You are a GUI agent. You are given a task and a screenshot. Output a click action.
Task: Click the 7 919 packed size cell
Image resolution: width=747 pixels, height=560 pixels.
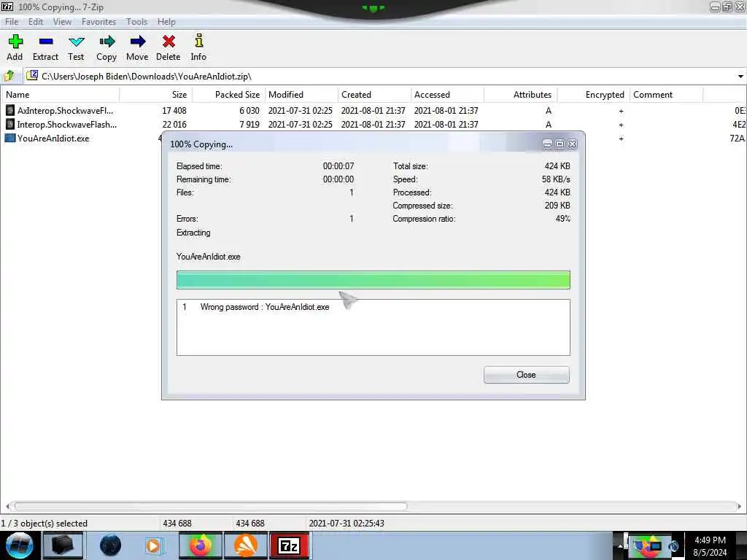click(249, 124)
